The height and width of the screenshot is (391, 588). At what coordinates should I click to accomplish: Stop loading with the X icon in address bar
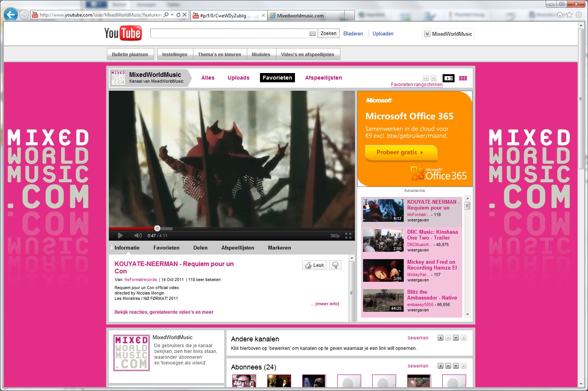pyautogui.click(x=185, y=15)
